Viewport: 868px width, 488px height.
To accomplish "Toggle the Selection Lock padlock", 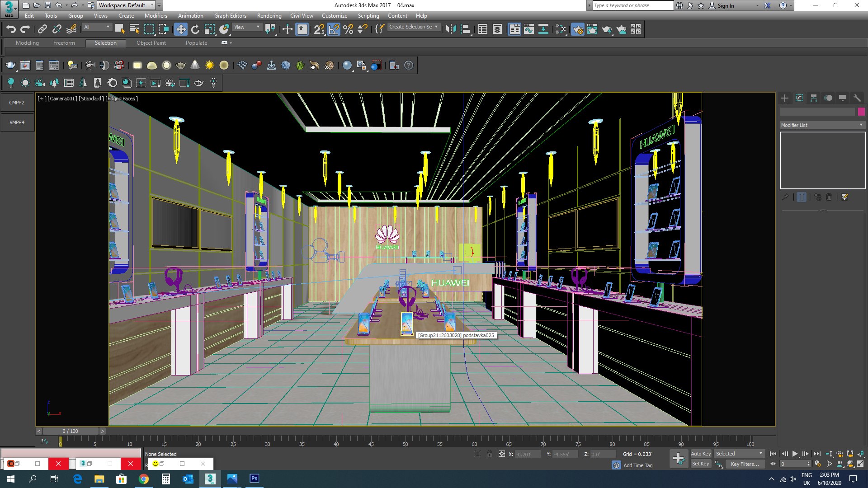I will tap(490, 454).
